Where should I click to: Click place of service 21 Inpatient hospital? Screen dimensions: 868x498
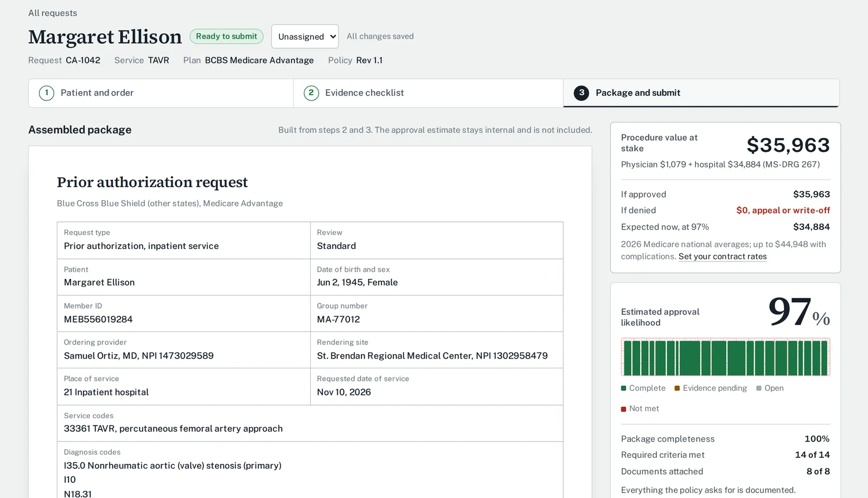click(106, 392)
